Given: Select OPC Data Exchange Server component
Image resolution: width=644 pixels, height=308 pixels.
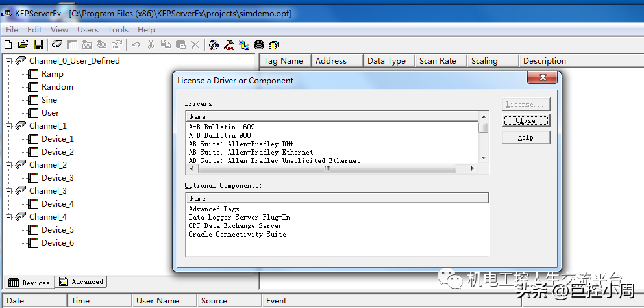Looking at the screenshot, I should click(x=235, y=225).
